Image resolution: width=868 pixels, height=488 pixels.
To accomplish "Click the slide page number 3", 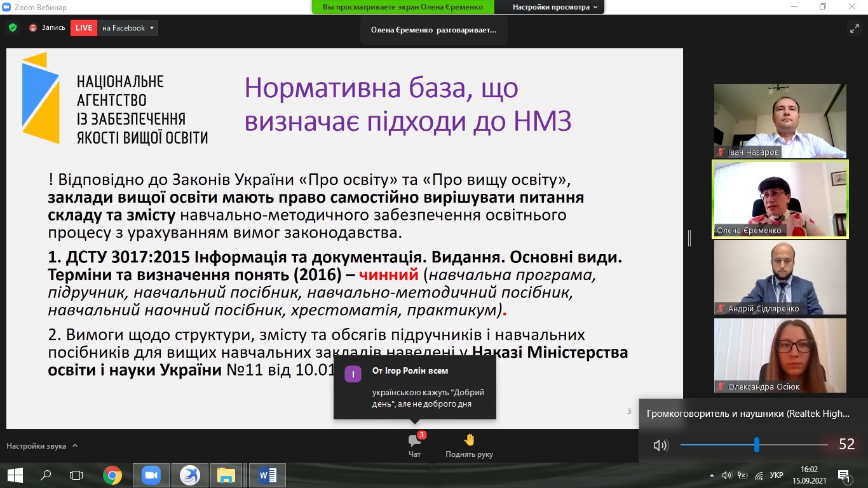I will (x=629, y=411).
